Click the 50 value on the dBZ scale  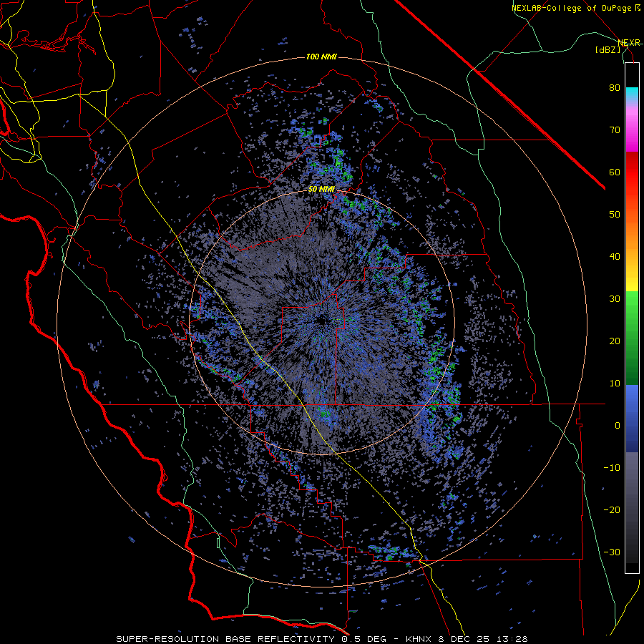[615, 215]
